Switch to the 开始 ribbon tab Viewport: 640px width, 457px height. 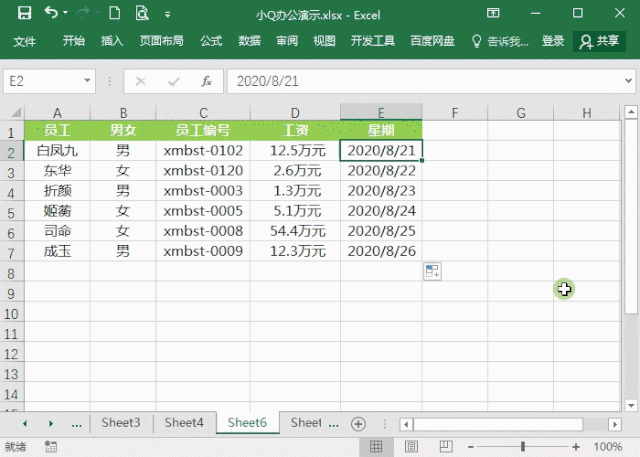(x=73, y=41)
